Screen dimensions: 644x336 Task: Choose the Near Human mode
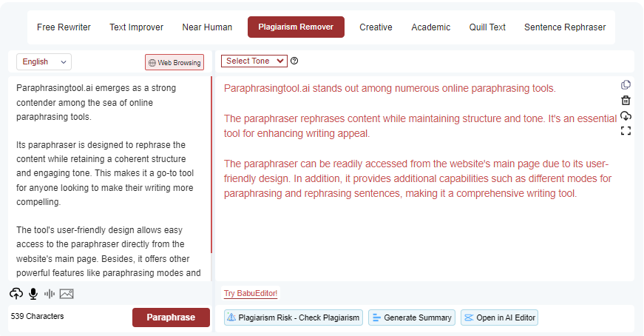point(207,27)
